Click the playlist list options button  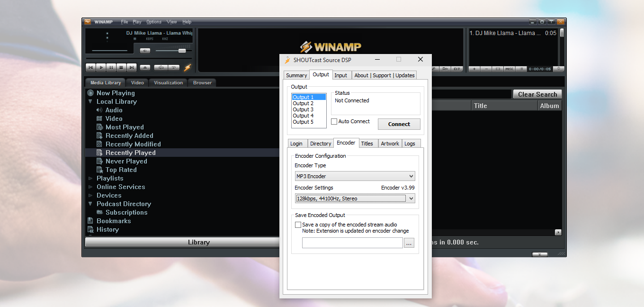coord(521,69)
